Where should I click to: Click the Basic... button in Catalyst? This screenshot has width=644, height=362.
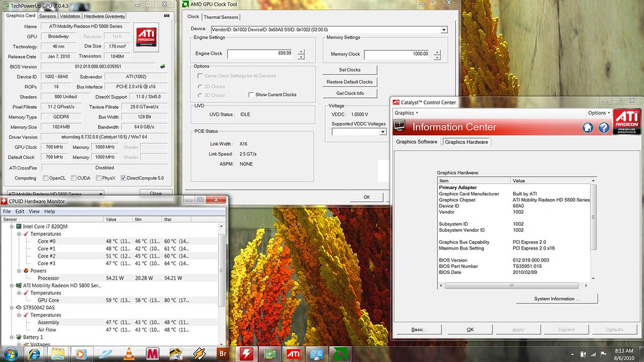click(x=418, y=329)
